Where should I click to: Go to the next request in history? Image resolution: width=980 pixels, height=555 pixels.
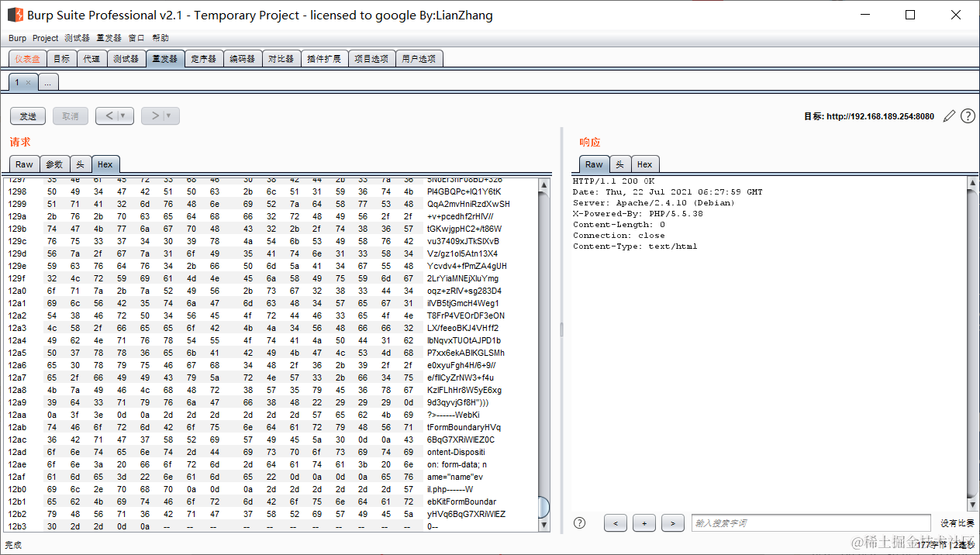click(x=155, y=116)
